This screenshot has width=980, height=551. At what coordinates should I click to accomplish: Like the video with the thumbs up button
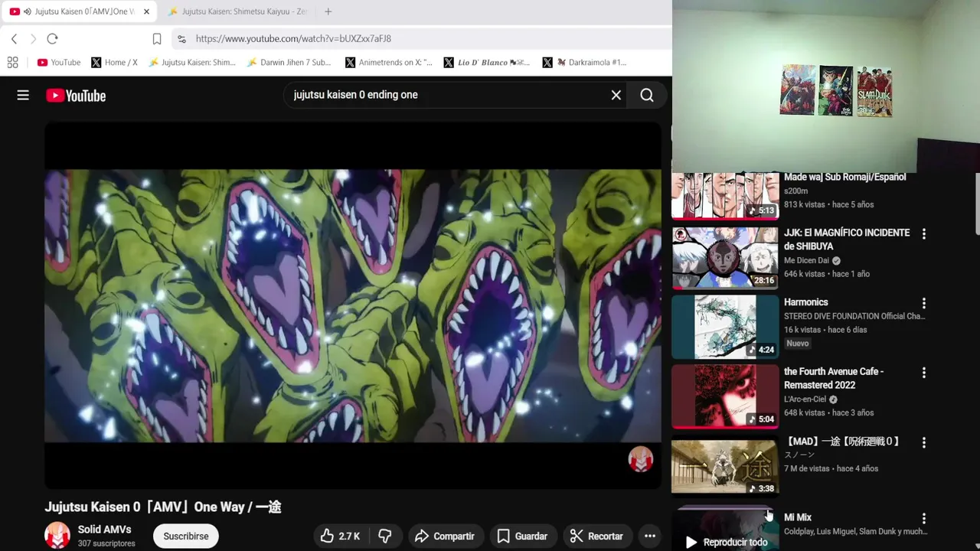point(340,536)
